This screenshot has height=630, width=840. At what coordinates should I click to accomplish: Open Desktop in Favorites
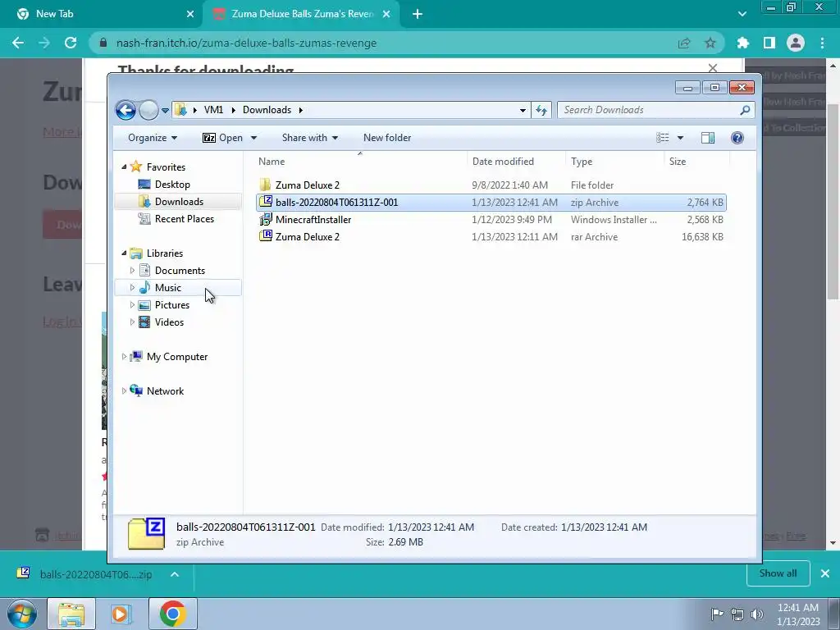[x=172, y=185]
